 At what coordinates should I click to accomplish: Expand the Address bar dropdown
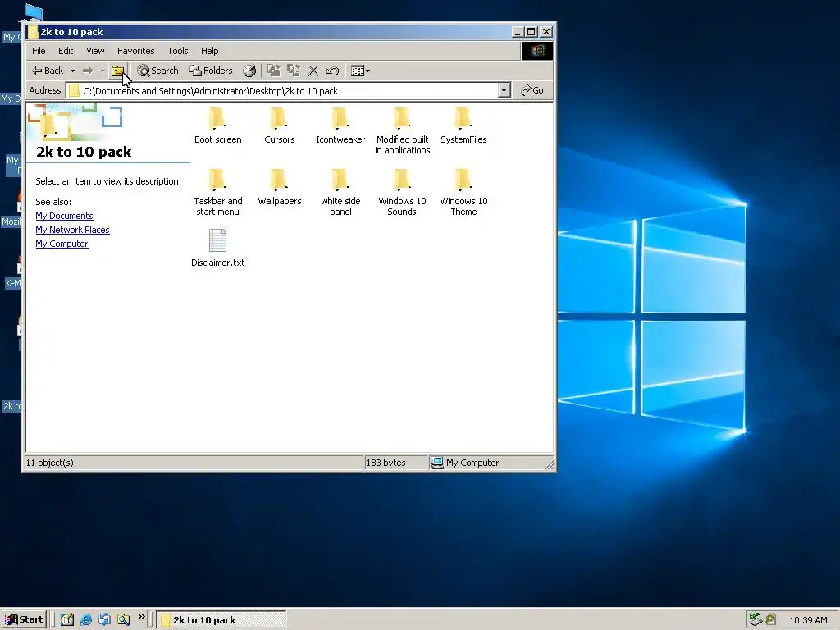(x=504, y=90)
